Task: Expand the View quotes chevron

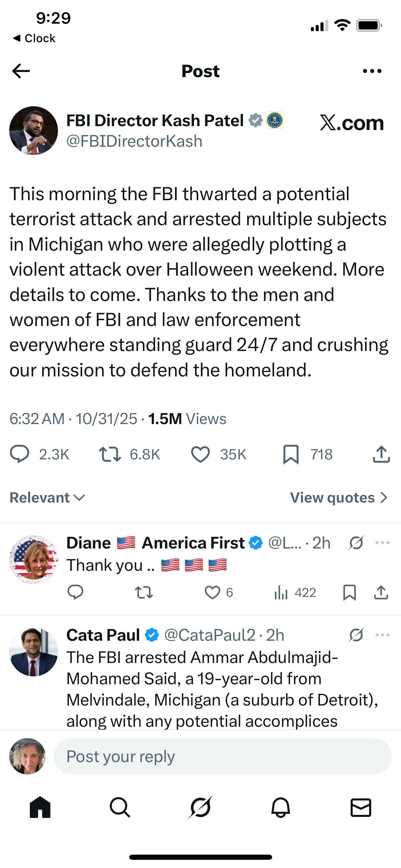Action: point(384,497)
